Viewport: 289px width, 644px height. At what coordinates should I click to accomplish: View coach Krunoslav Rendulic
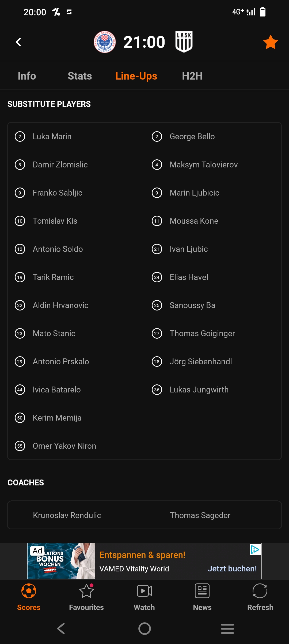(x=67, y=515)
